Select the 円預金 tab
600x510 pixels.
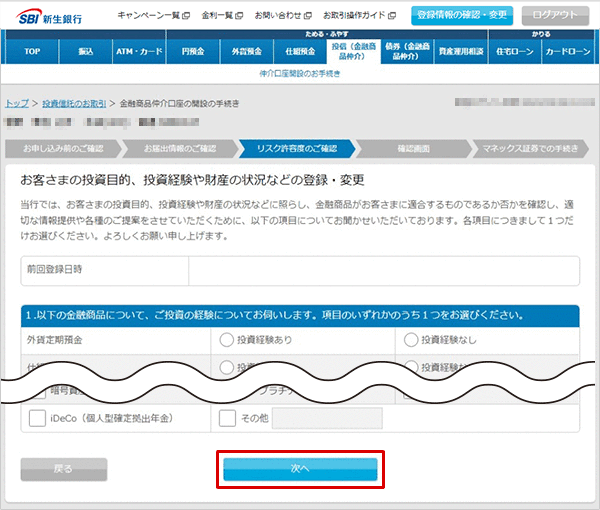(x=194, y=50)
